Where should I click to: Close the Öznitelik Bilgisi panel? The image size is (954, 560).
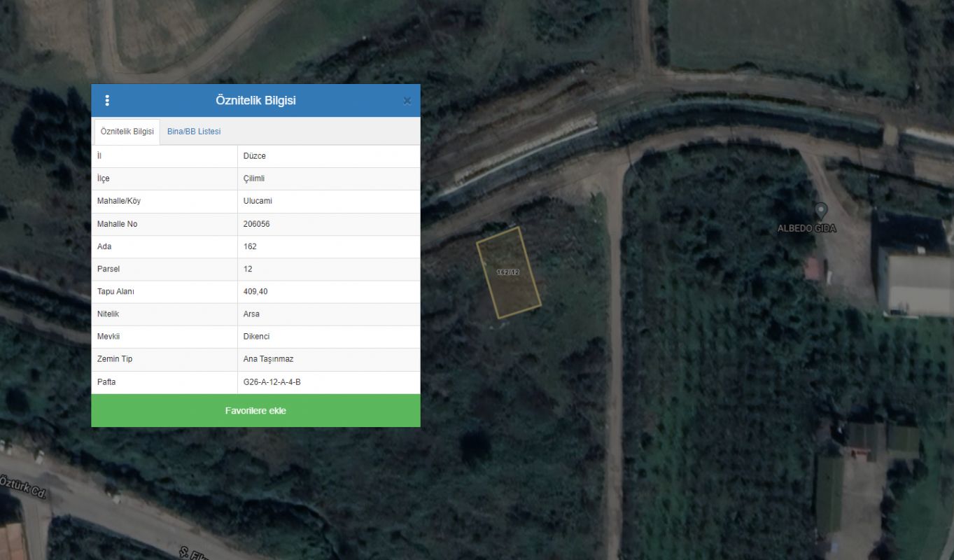coord(407,101)
